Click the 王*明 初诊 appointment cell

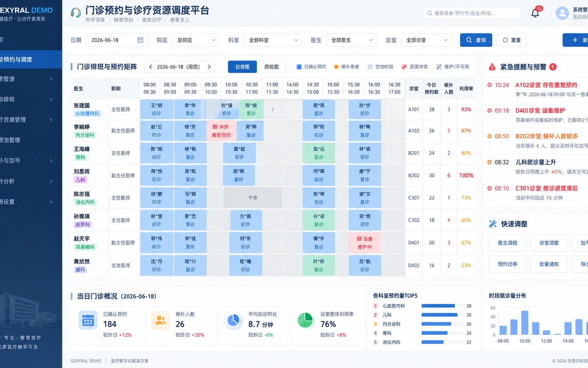coord(156,109)
